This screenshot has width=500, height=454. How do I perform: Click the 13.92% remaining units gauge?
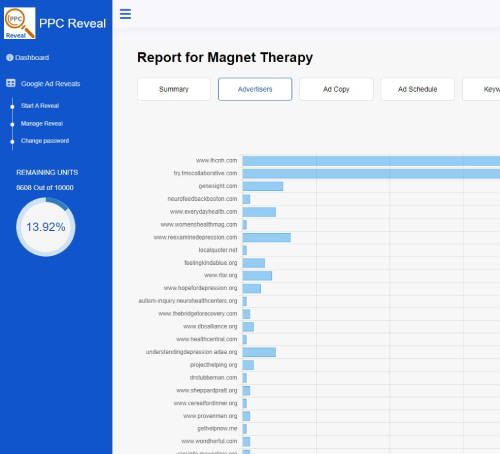click(46, 227)
